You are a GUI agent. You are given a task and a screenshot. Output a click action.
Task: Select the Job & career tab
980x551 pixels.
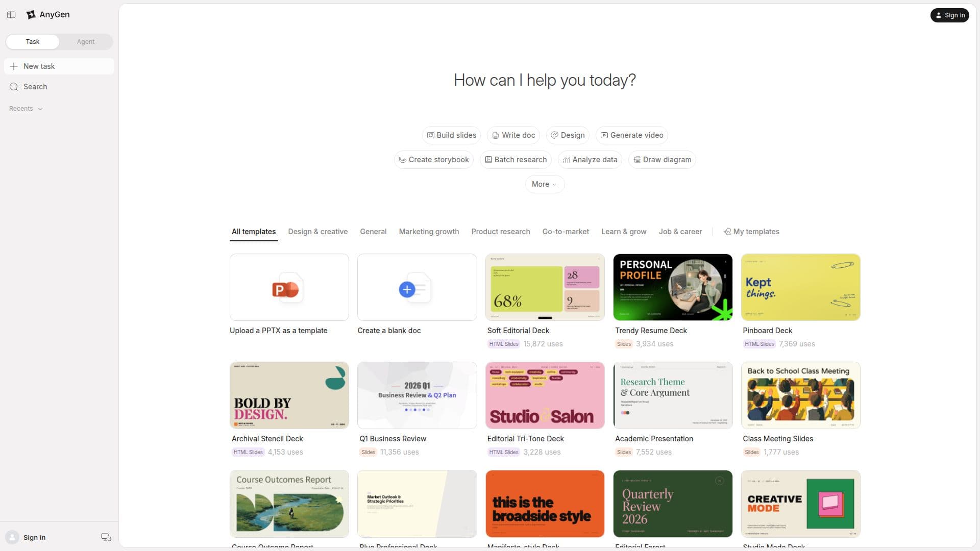pyautogui.click(x=680, y=232)
